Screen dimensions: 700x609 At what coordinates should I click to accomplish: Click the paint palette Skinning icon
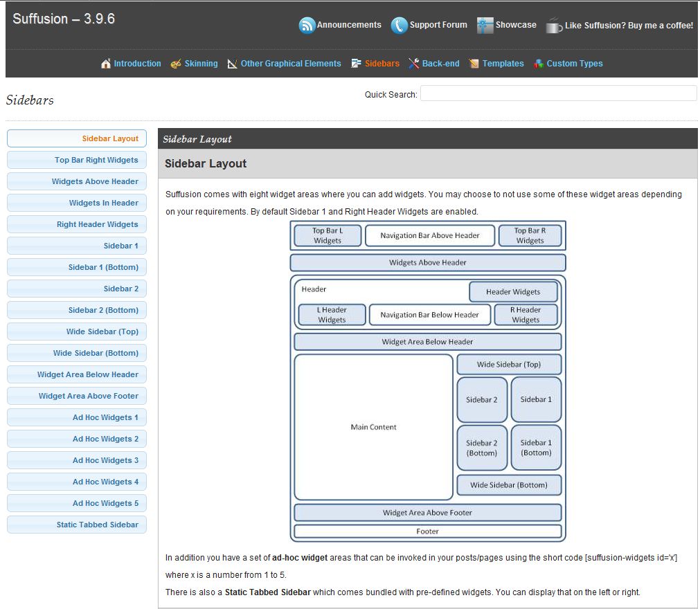coord(176,64)
